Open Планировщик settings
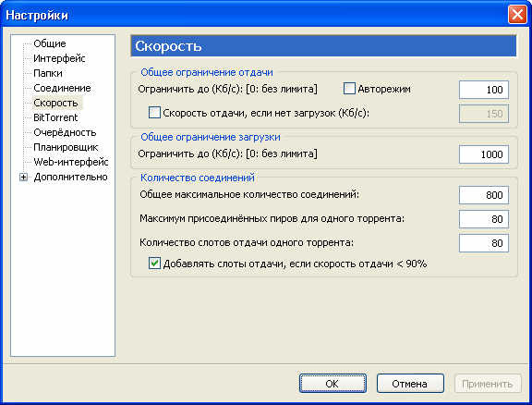The height and width of the screenshot is (405, 532). coord(66,147)
